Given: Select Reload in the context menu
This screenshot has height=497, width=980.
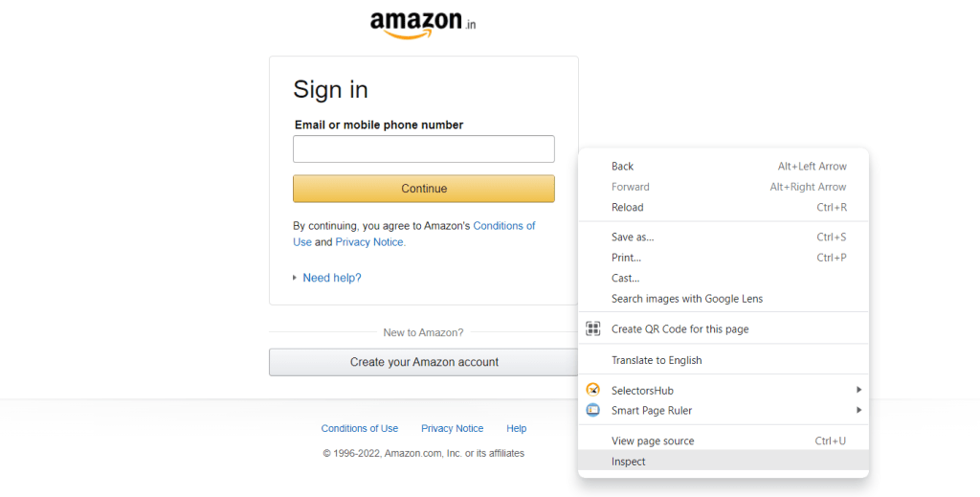Looking at the screenshot, I should point(628,208).
